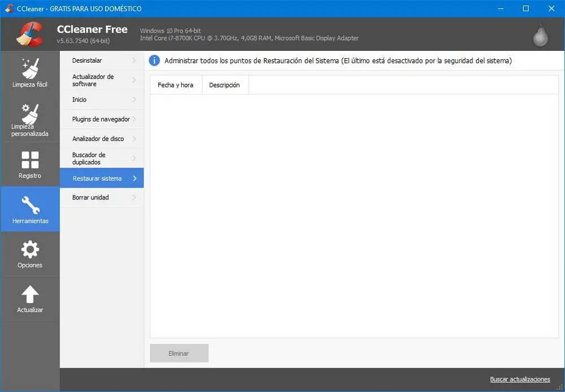Click chevron next to Plugins de navegador
565x392 pixels.
[134, 119]
